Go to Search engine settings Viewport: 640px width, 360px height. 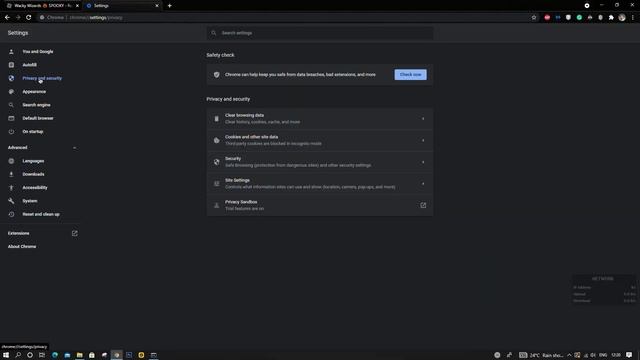tap(36, 105)
